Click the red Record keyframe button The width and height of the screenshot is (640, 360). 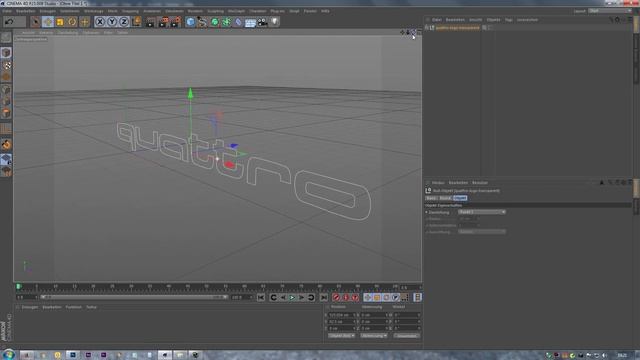click(x=336, y=298)
